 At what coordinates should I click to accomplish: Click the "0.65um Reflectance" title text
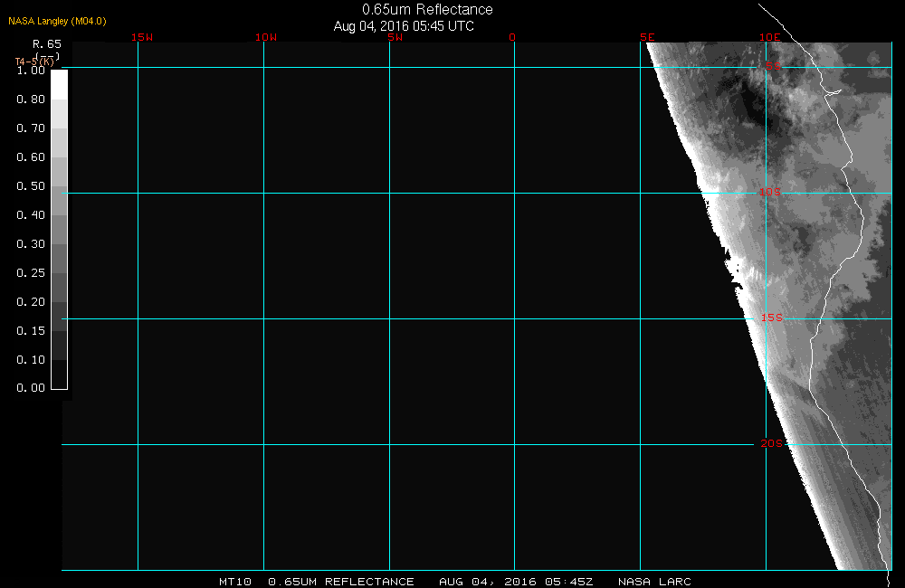[x=427, y=10]
